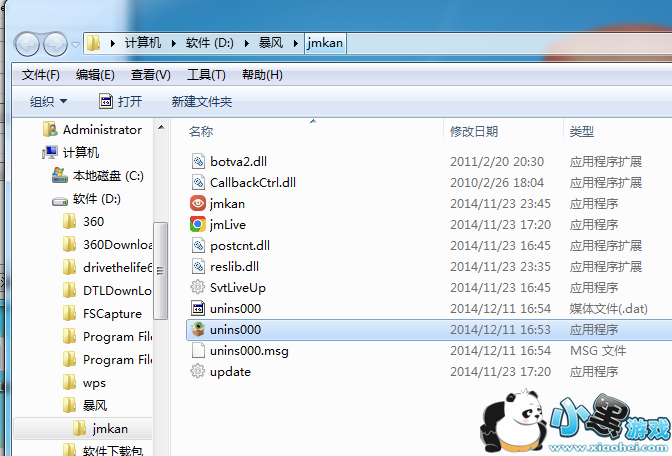Open the 组织 dropdown menu
Screen dimensions: 672x456
(48, 102)
